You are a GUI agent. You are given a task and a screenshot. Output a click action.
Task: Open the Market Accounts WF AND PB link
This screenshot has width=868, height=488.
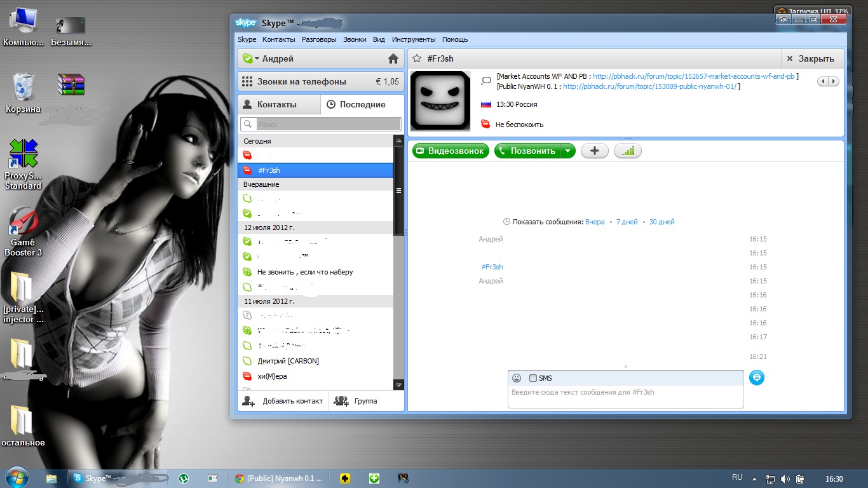click(694, 76)
